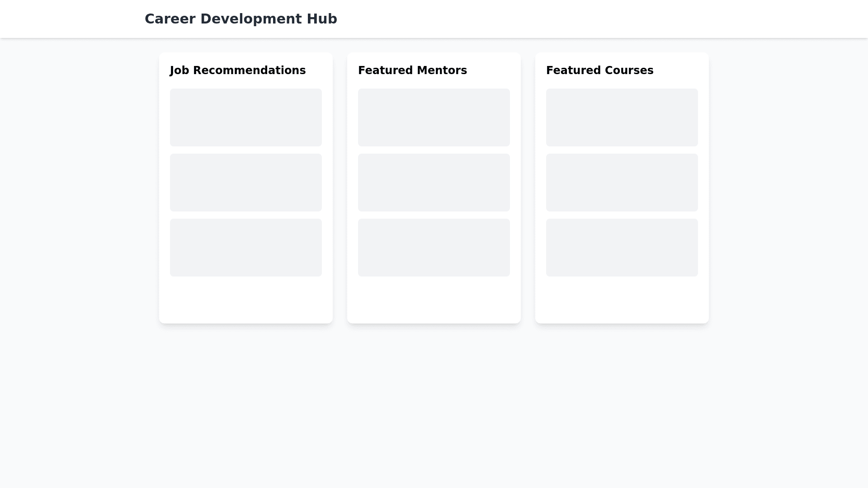This screenshot has height=488, width=868.
Task: Click the third course placeholder card
Action: point(622,248)
